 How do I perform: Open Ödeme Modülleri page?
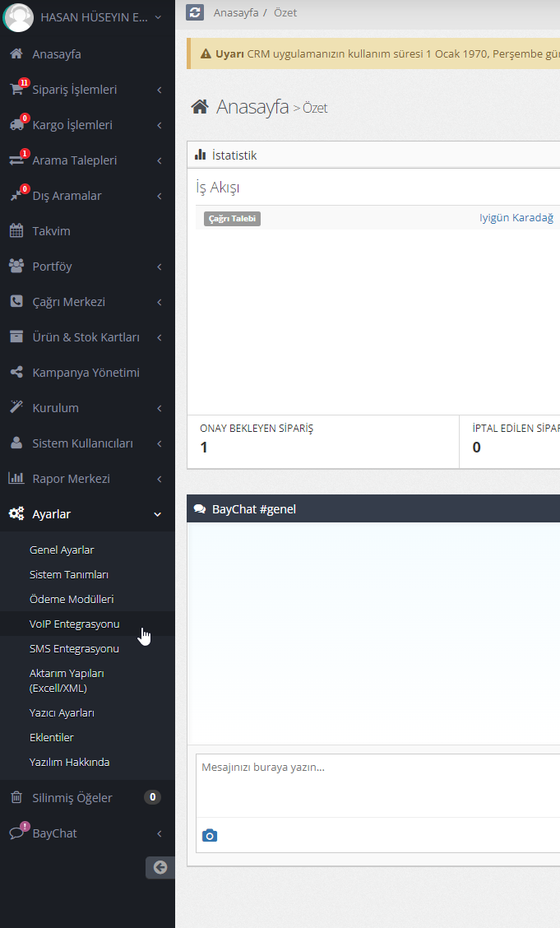(x=72, y=599)
